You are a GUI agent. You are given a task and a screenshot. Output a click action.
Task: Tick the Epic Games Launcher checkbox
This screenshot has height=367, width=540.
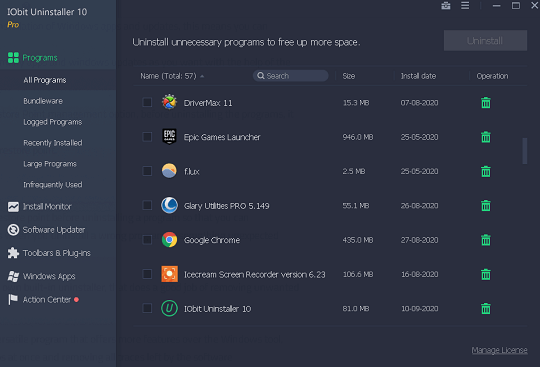click(147, 137)
